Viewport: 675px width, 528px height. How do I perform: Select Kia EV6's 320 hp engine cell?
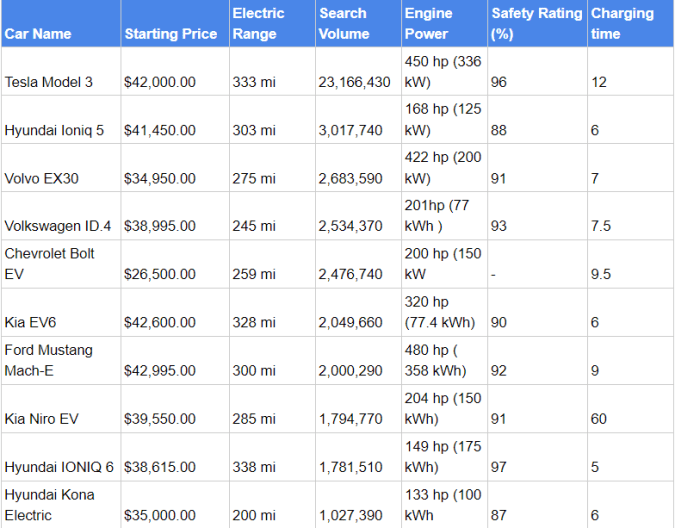point(441,312)
